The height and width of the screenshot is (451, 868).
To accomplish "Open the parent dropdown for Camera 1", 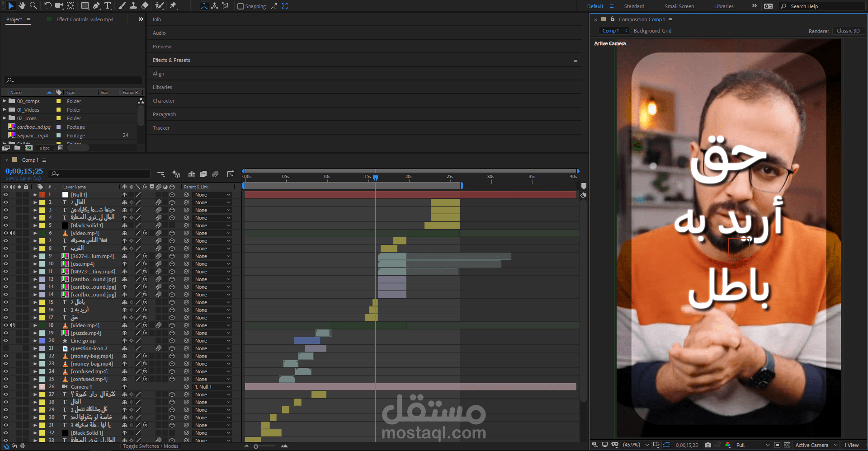I will [212, 387].
